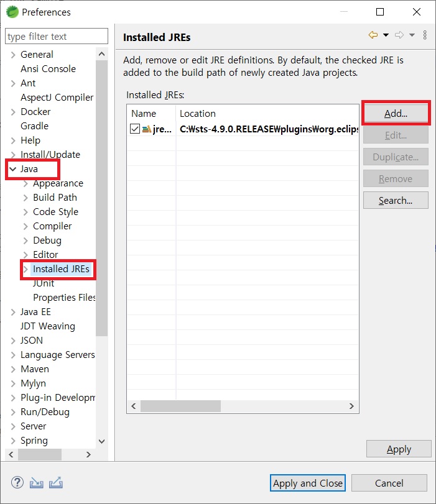Expand the Build Path node
436x504 pixels.
click(x=26, y=198)
